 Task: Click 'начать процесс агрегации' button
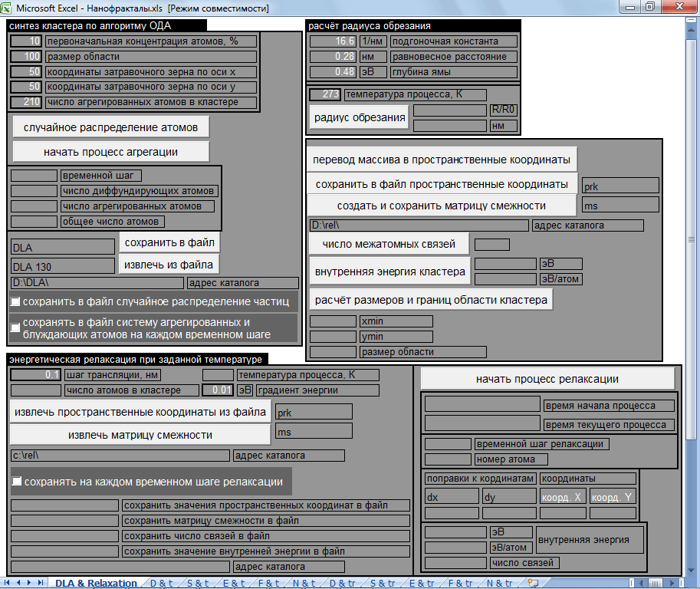(110, 152)
